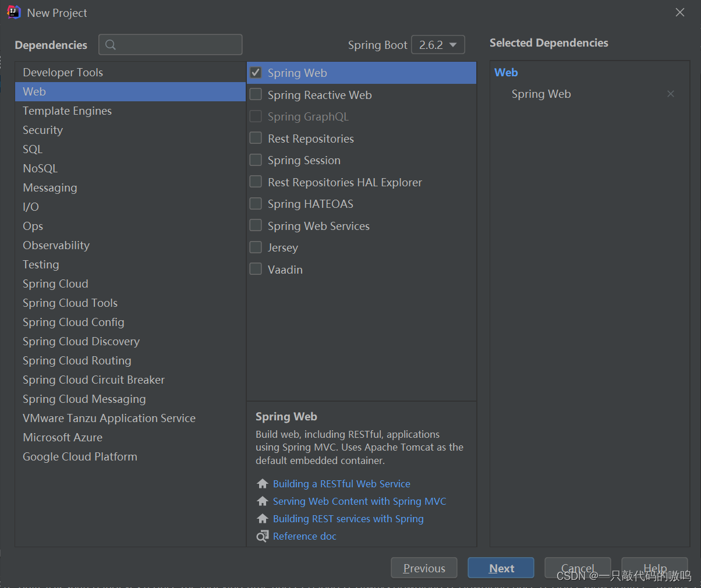Image resolution: width=701 pixels, height=588 pixels.
Task: Select the NoSQL category
Action: (130, 168)
